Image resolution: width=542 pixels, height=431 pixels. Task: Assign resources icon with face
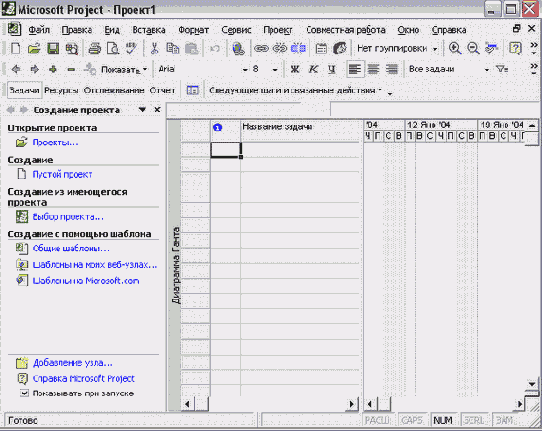tap(340, 48)
